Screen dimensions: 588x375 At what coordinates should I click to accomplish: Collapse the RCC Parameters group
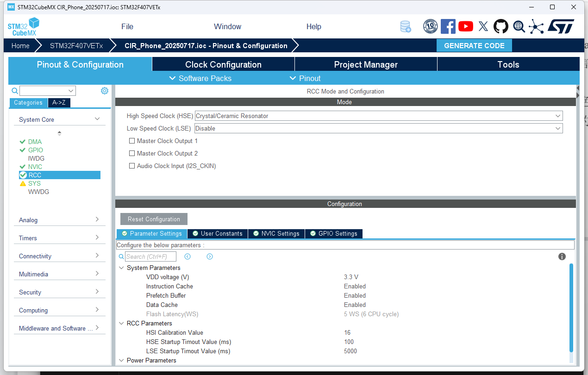[x=122, y=323]
